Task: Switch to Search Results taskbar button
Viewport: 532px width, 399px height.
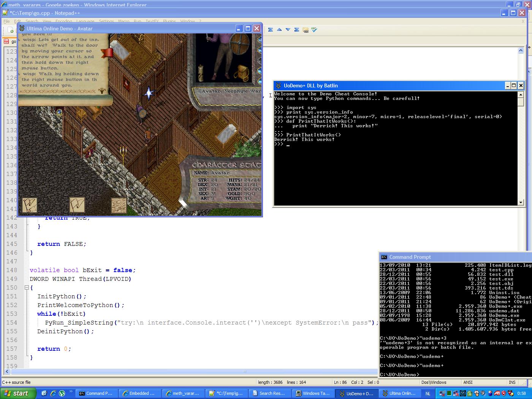Action: pos(269,393)
